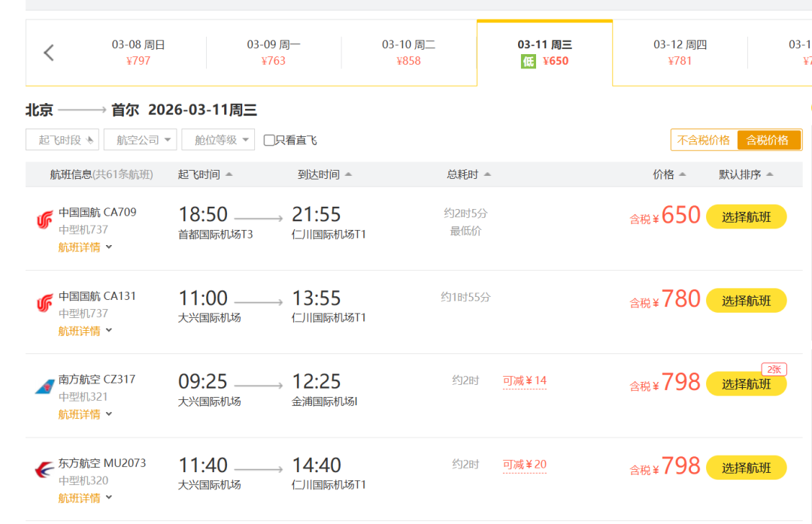The width and height of the screenshot is (812, 524).
Task: Sort flights by arrival time arrow
Action: (348, 174)
